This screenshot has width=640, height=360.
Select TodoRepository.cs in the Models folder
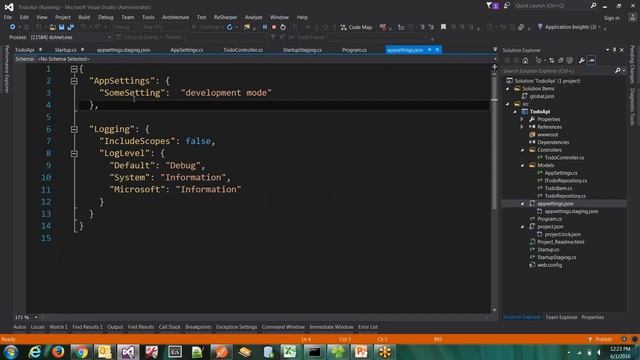tap(565, 196)
